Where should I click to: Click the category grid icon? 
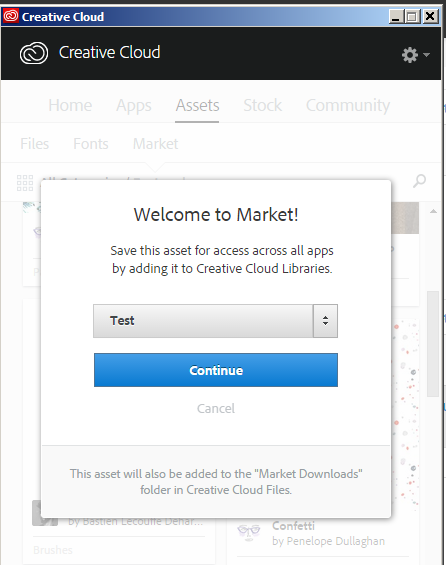click(25, 183)
